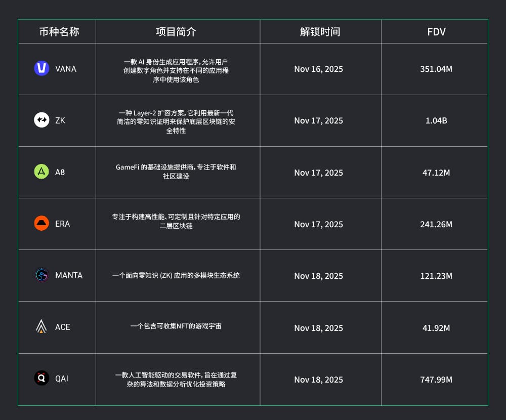This screenshot has width=506, height=420.
Task: Click VANA unlock date Nov 16, 2025
Action: 318,69
